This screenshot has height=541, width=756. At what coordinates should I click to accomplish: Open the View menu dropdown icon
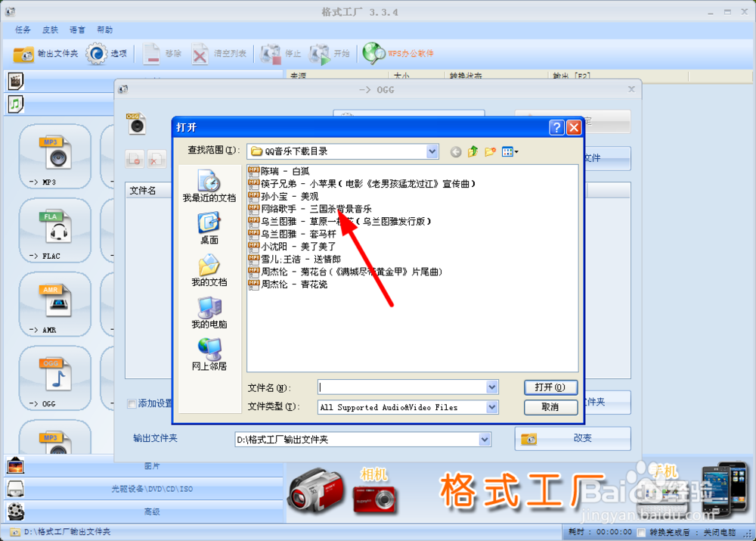click(510, 152)
